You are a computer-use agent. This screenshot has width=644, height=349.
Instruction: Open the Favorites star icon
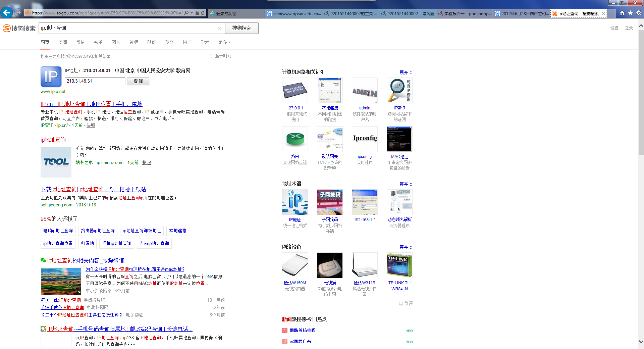click(630, 13)
